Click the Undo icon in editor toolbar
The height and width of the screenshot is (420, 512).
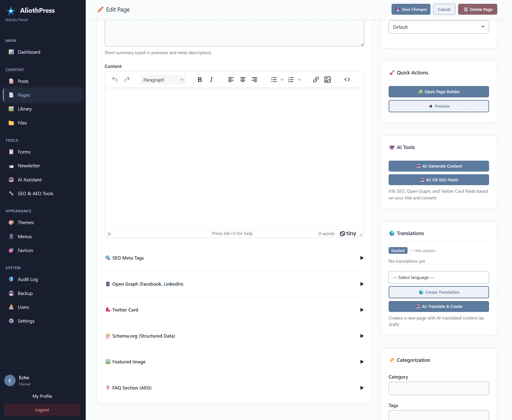[x=115, y=80]
